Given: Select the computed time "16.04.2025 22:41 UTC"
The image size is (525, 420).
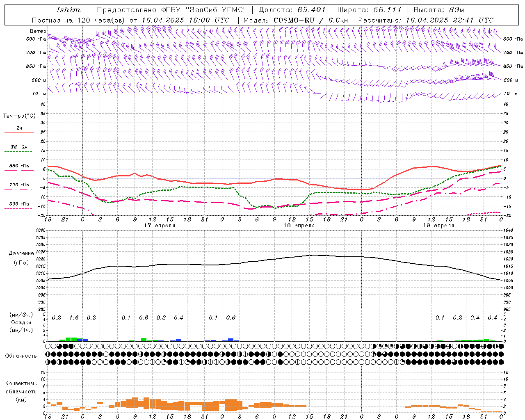Looking at the screenshot, I should coord(450,20).
